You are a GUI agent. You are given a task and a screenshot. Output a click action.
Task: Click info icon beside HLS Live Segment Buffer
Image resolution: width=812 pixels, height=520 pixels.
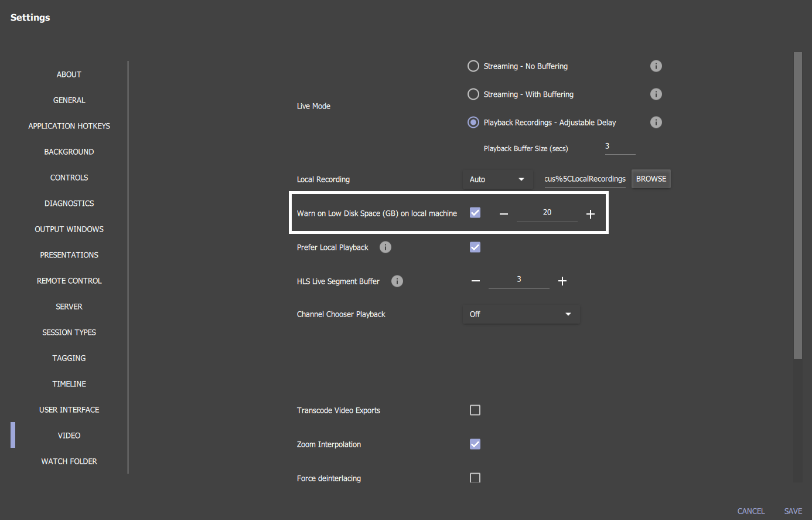coord(397,281)
